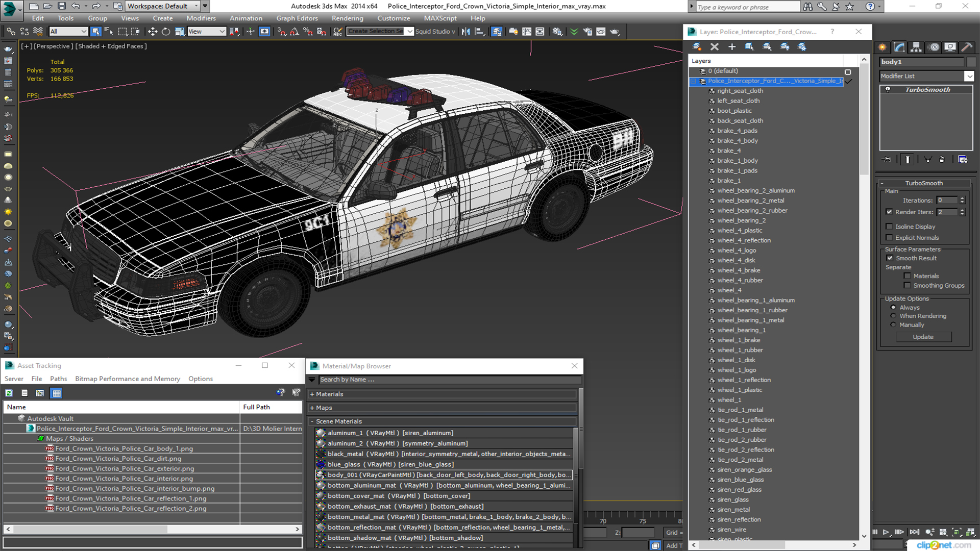The image size is (980, 551).
Task: Click Pin Stack icon under the modifier stack
Action: [x=887, y=160]
